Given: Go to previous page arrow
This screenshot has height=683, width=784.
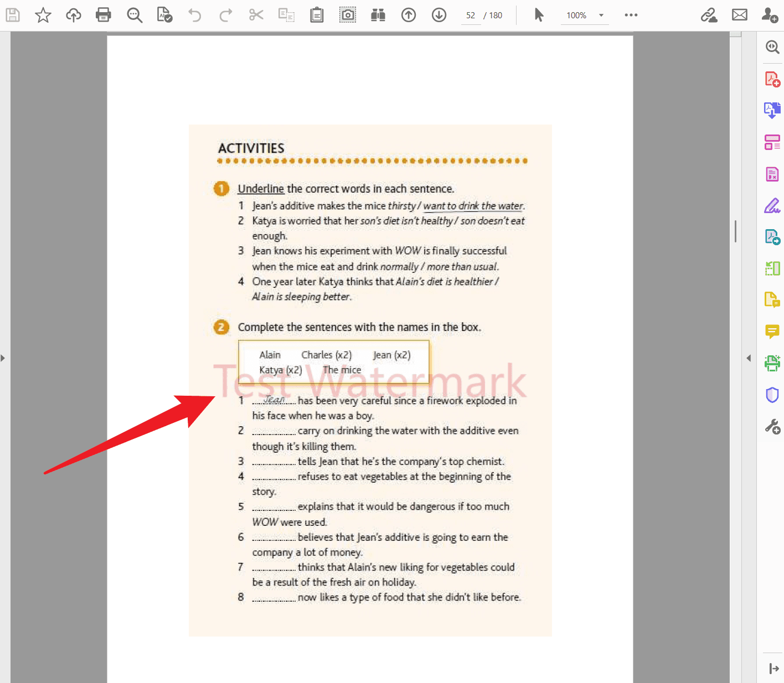Looking at the screenshot, I should [409, 15].
